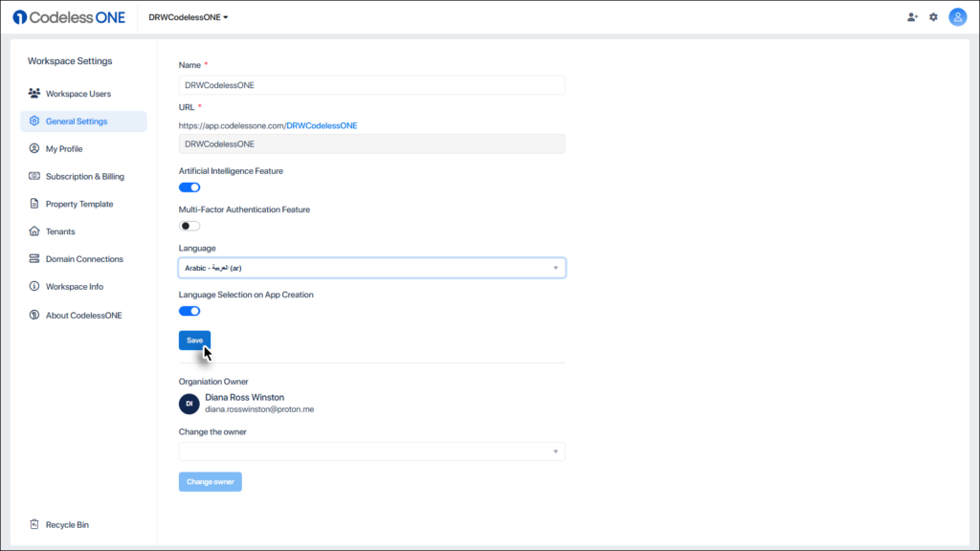
Task: Click the DI owner avatar
Action: (x=189, y=404)
